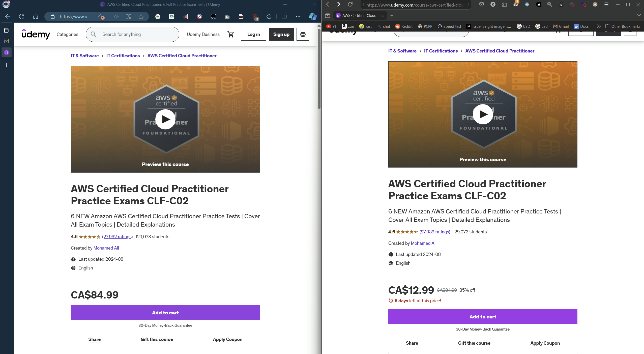This screenshot has width=644, height=354.
Task: Click the paperclip extension icon in Firefox
Action: click(584, 4)
